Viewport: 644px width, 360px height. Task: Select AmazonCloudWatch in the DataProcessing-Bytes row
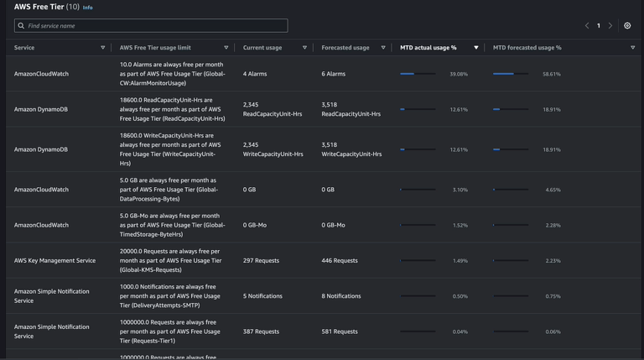pyautogui.click(x=41, y=190)
